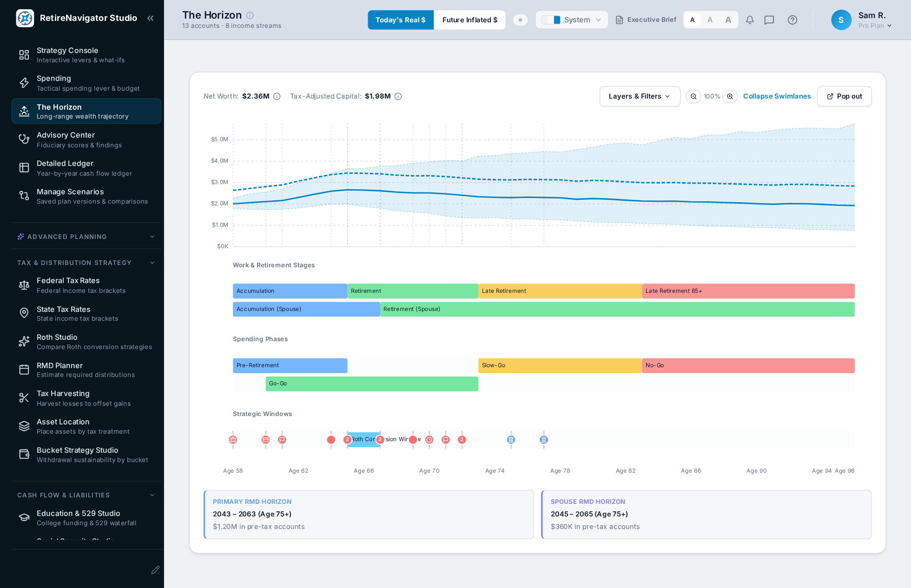Viewport: 911px width, 588px height.
Task: Open RMD Planner page
Action: click(x=86, y=370)
